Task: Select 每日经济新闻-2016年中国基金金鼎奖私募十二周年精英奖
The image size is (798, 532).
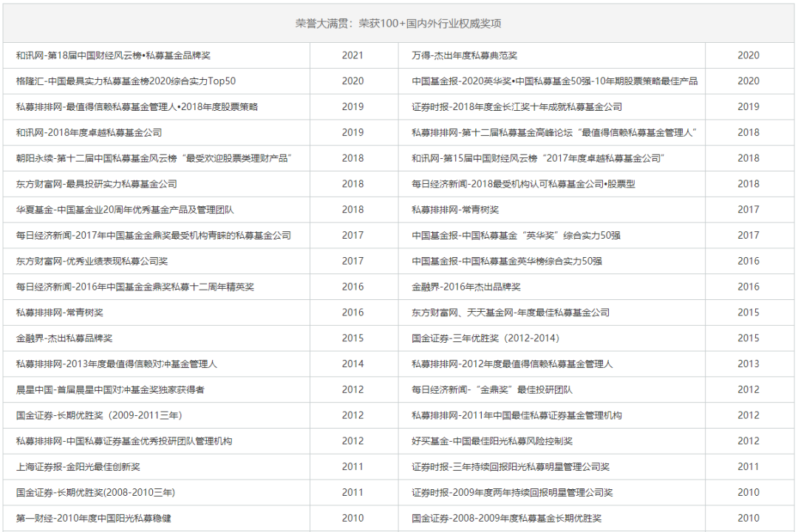Action: [135, 287]
